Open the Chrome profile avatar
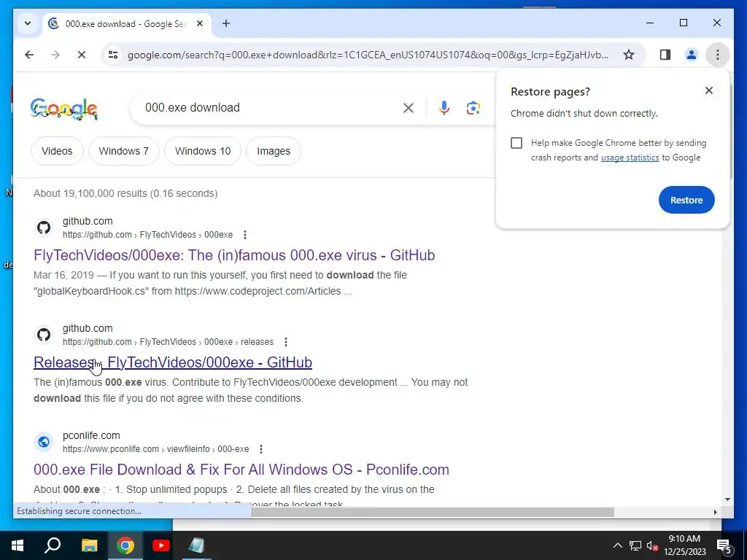747x560 pixels. coord(692,55)
